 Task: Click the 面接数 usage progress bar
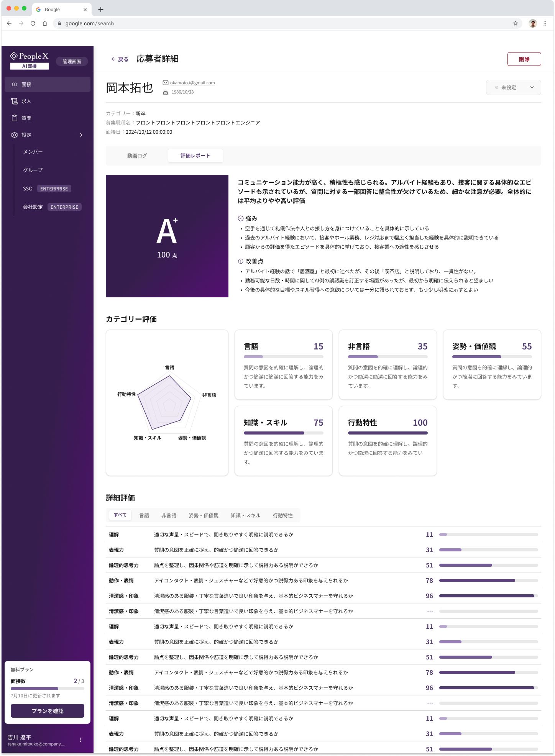pos(48,689)
